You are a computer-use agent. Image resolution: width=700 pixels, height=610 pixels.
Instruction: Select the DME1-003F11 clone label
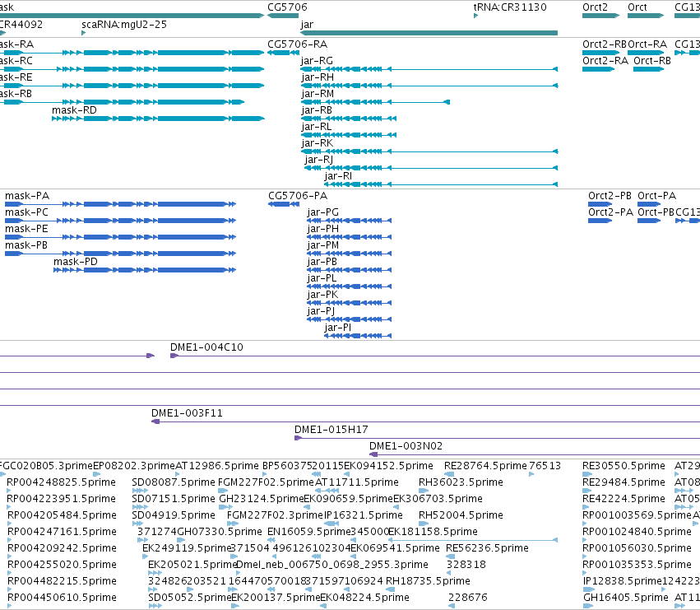coord(187,413)
